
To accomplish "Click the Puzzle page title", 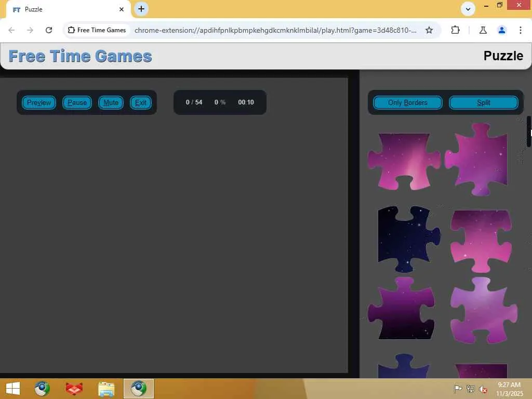I will tap(503, 56).
